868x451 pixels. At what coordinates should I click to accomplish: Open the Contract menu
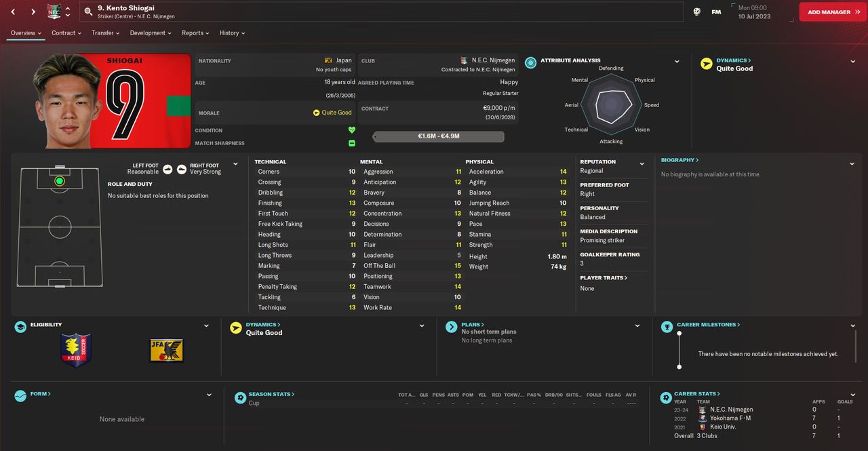point(66,33)
